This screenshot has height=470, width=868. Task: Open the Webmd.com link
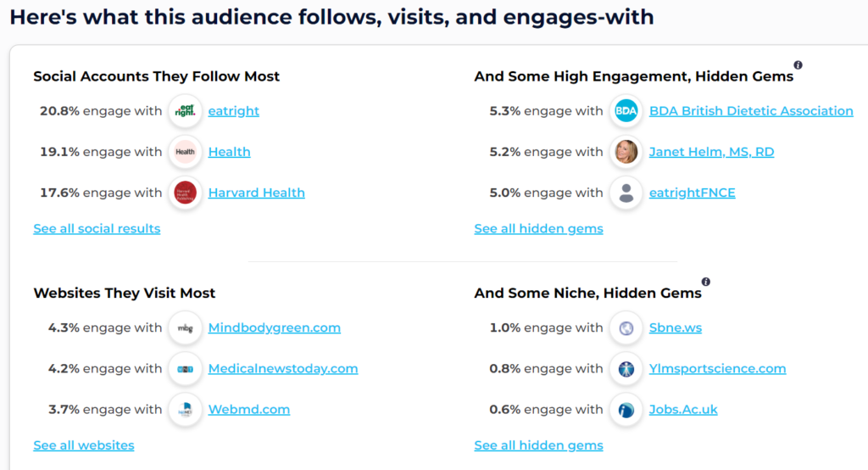point(249,410)
